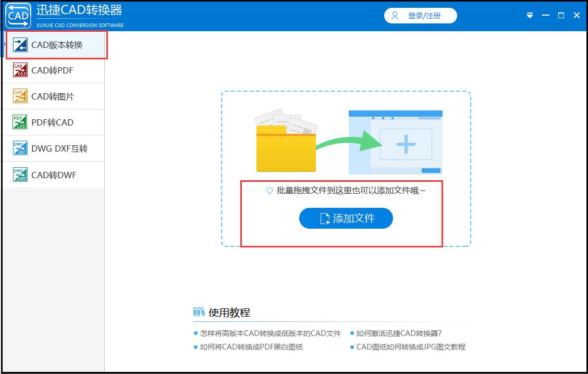Open the PDF转CAD converter
This screenshot has width=588, height=374.
pyautogui.click(x=20, y=122)
